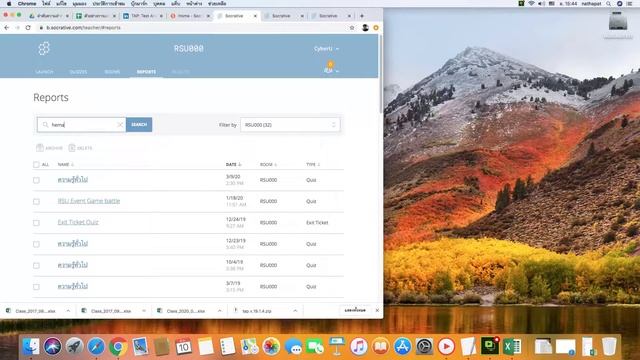Click the reports search input field
Image resolution: width=640 pixels, height=360 pixels.
(x=81, y=124)
